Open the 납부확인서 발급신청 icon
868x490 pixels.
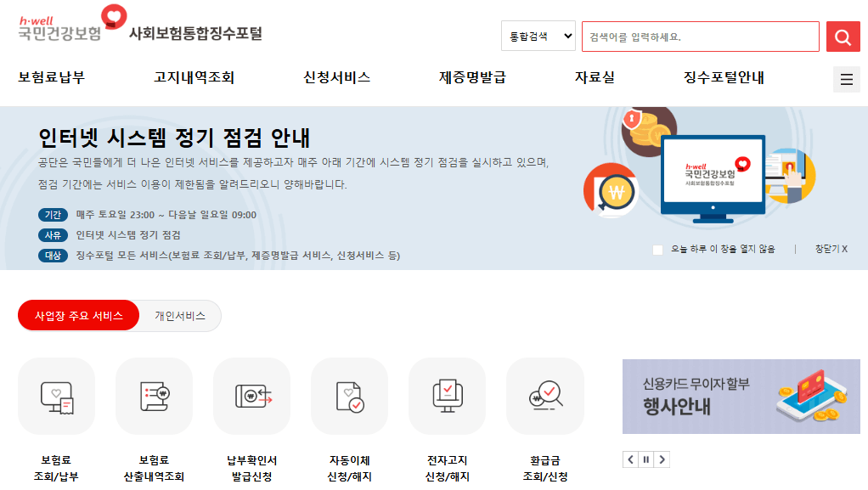click(x=252, y=397)
